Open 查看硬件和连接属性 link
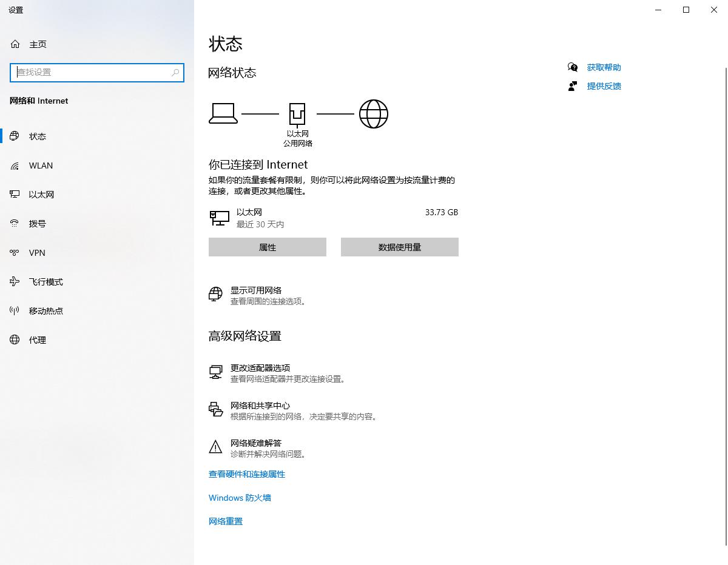Viewport: 728px width, 565px height. (x=247, y=474)
